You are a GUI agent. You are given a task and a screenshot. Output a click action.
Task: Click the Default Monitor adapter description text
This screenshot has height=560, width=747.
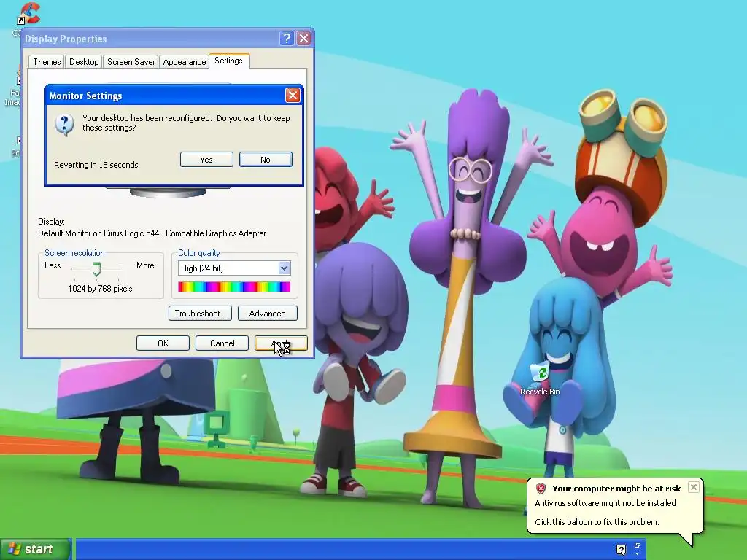pyautogui.click(x=152, y=233)
